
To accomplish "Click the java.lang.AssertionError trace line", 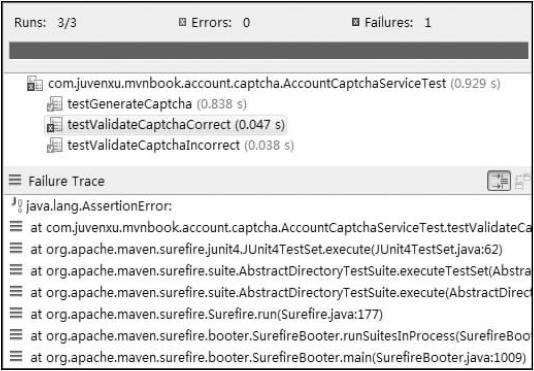I will pyautogui.click(x=99, y=206).
